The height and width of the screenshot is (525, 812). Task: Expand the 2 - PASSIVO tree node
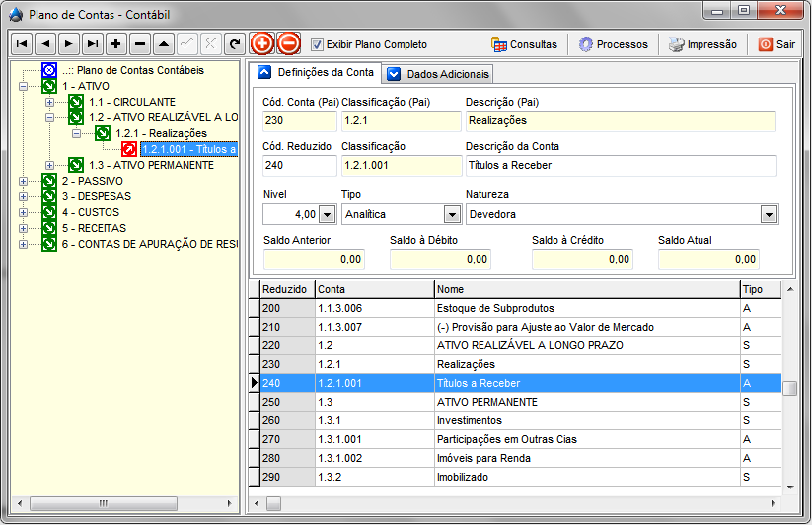coord(23,181)
